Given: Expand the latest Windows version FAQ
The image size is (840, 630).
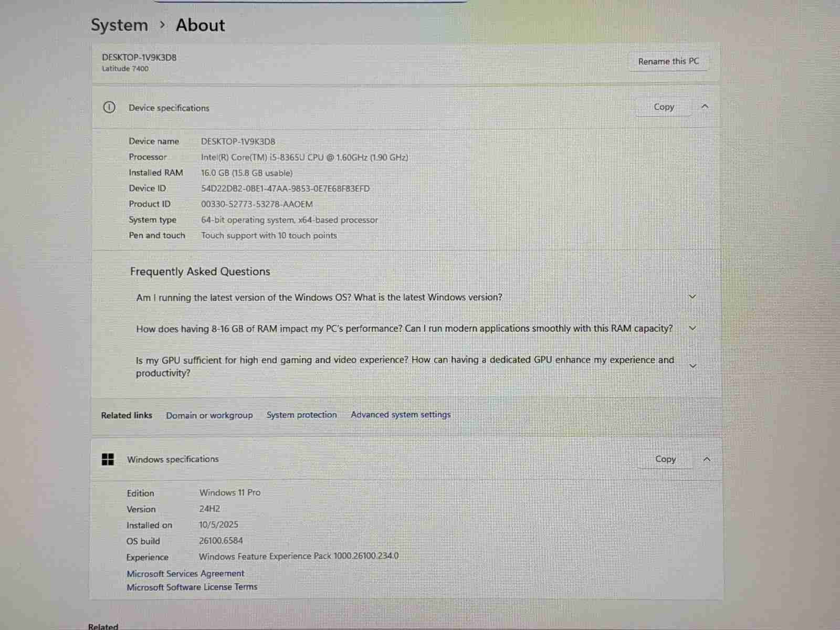Looking at the screenshot, I should point(692,297).
